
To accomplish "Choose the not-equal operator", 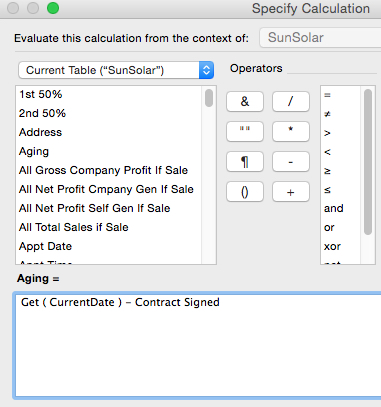I will click(327, 114).
